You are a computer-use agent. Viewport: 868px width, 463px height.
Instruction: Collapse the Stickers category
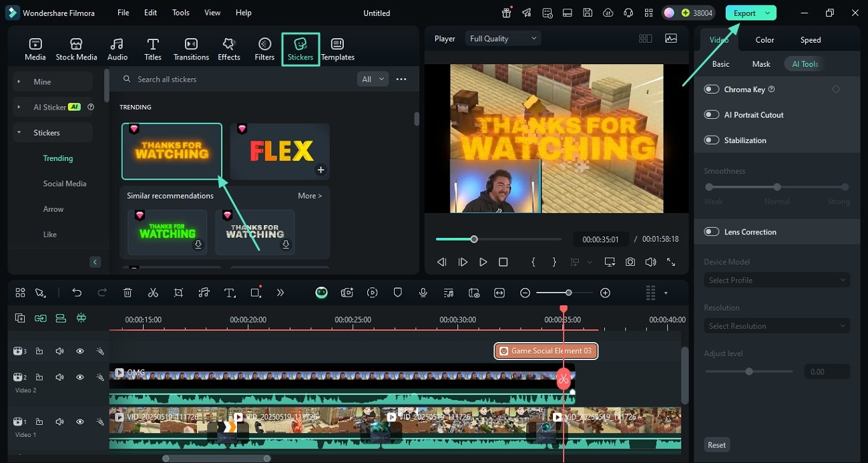click(x=19, y=132)
